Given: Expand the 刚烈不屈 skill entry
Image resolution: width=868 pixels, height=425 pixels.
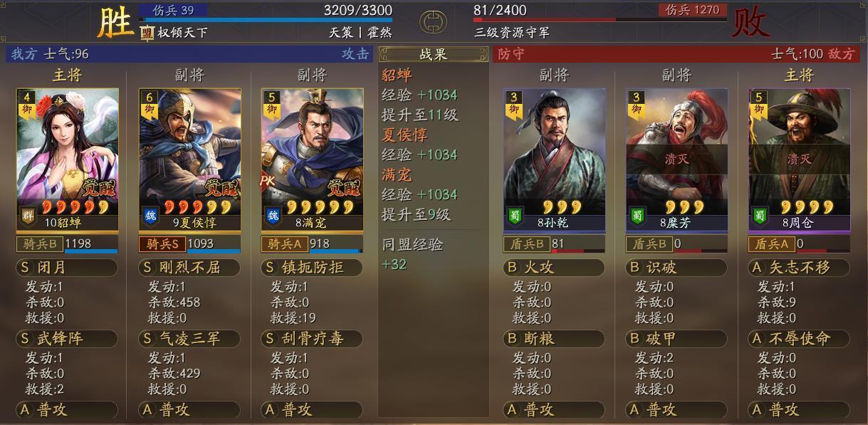Looking at the screenshot, I should pos(189,268).
